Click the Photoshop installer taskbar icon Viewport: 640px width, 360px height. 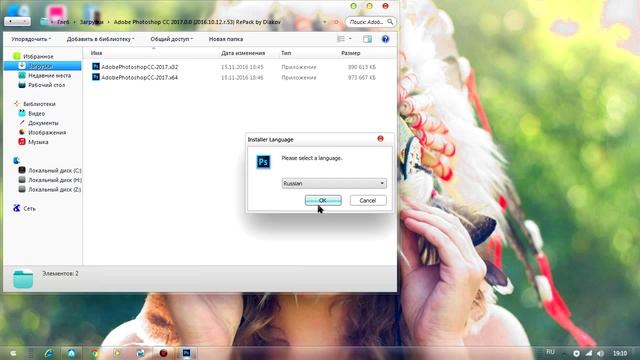[186, 353]
